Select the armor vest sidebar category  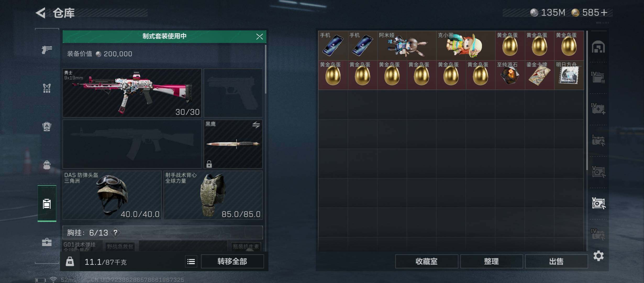(47, 88)
